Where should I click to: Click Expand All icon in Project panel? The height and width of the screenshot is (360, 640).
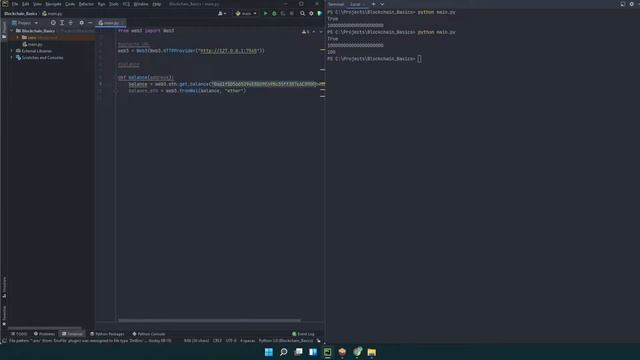pos(62,23)
